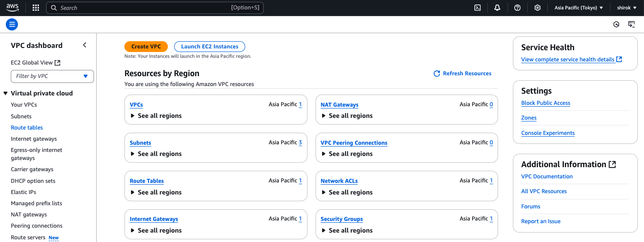Open CloudShell terminal icon in top bar
The height and width of the screenshot is (242, 644).
coord(478,8)
